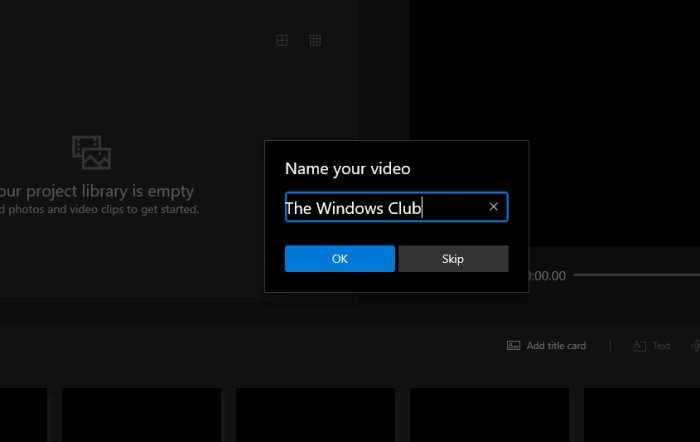700x442 pixels.
Task: Clear the video name text with the X
Action: tap(493, 207)
